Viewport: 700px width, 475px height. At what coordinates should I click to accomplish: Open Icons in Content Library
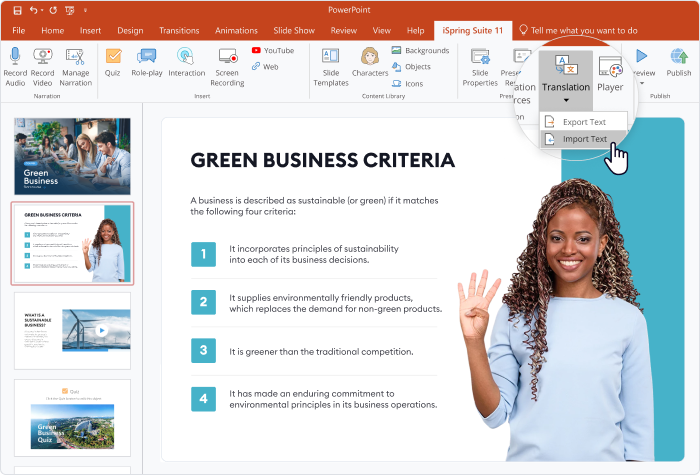(x=407, y=83)
